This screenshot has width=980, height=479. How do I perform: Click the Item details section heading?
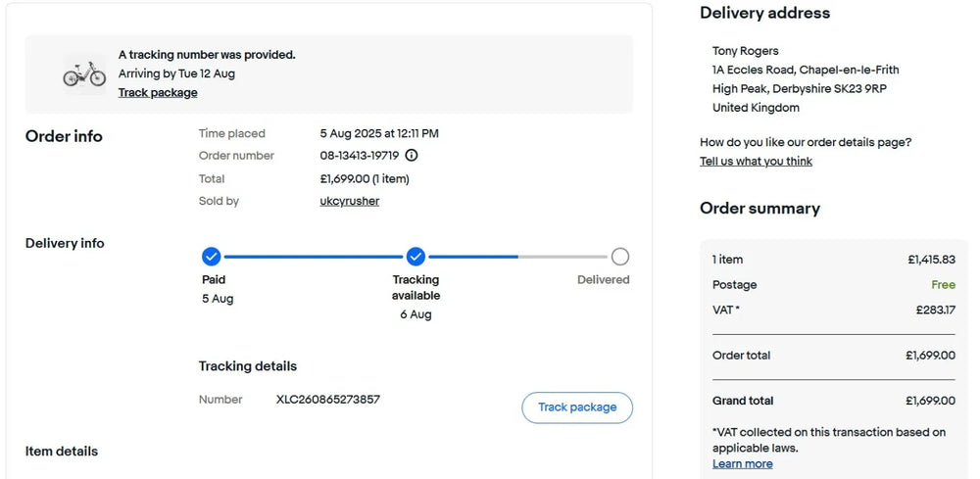point(61,451)
